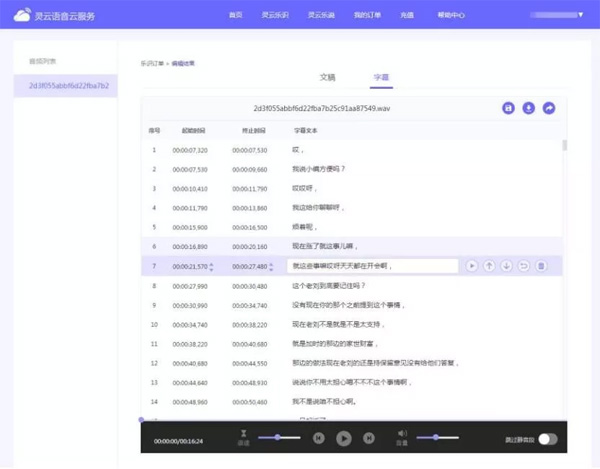This screenshot has height=469, width=600.
Task: Adjust row 7 start time stepper
Action: (x=212, y=266)
